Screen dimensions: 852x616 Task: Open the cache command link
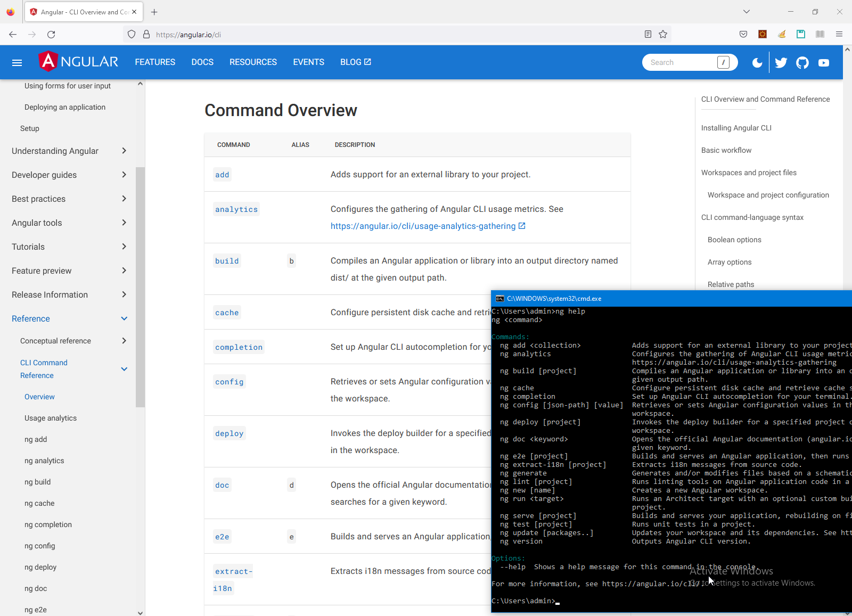(x=227, y=313)
